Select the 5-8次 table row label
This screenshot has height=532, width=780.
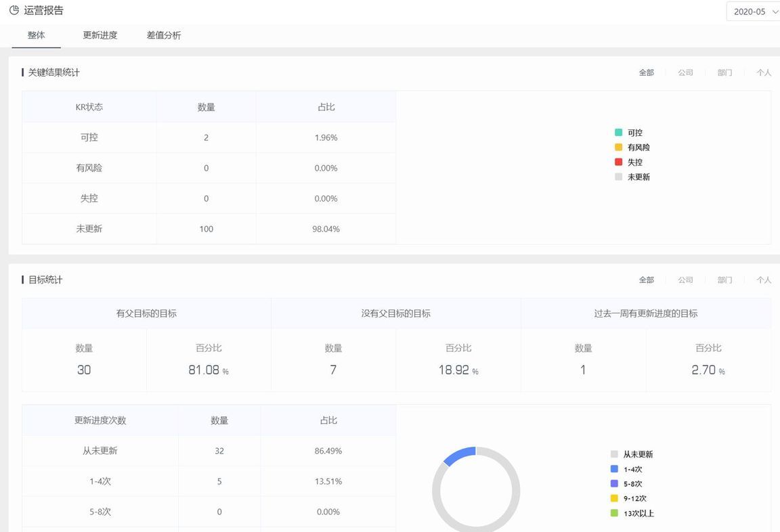click(100, 512)
